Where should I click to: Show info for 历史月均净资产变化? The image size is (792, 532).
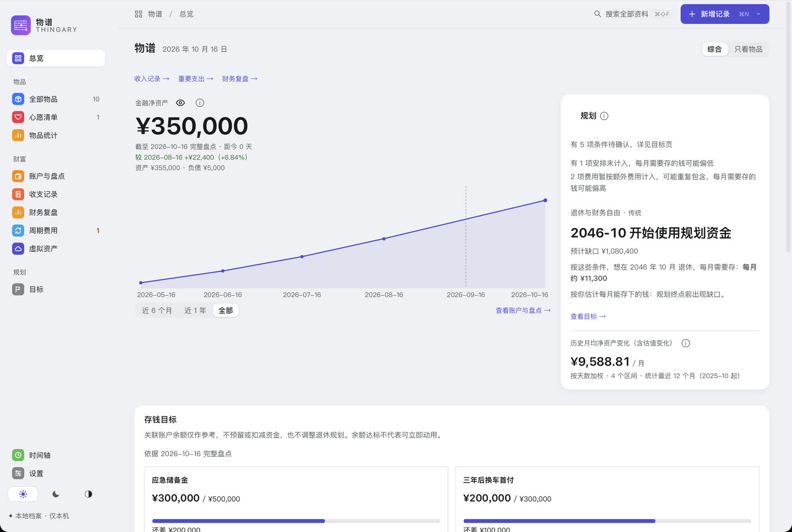coord(686,343)
